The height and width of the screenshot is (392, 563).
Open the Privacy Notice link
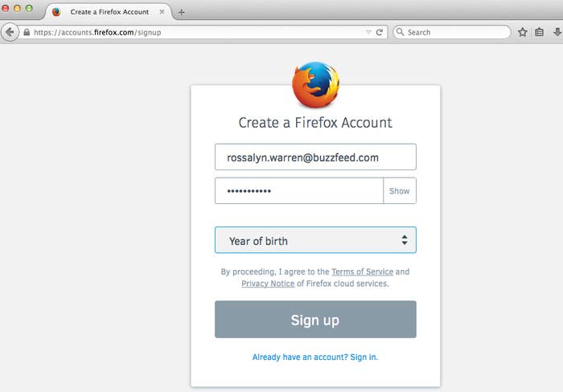click(x=268, y=284)
